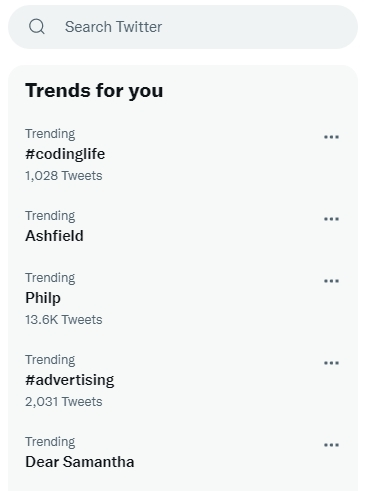This screenshot has height=491, width=381.
Task: Open the #advertising trending hashtag
Action: [x=70, y=380]
